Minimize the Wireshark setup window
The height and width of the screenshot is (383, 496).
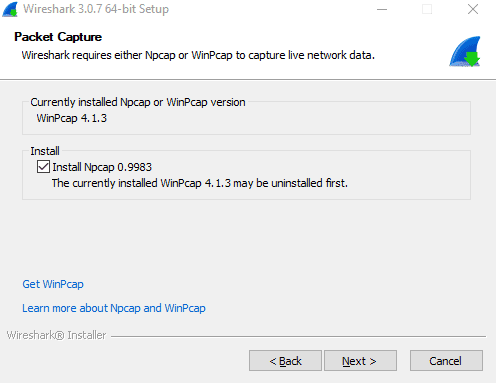point(382,9)
